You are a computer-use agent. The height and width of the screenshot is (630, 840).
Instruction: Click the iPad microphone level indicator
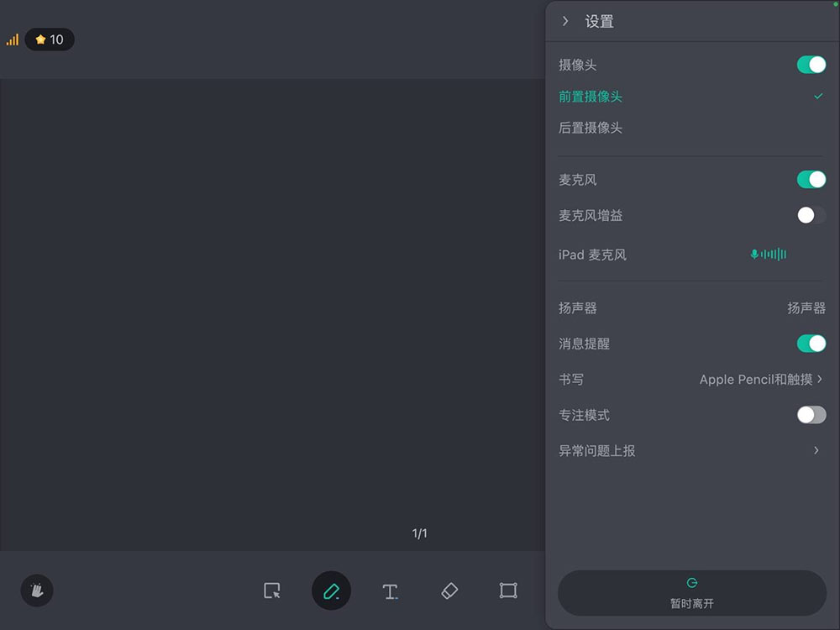pos(767,255)
